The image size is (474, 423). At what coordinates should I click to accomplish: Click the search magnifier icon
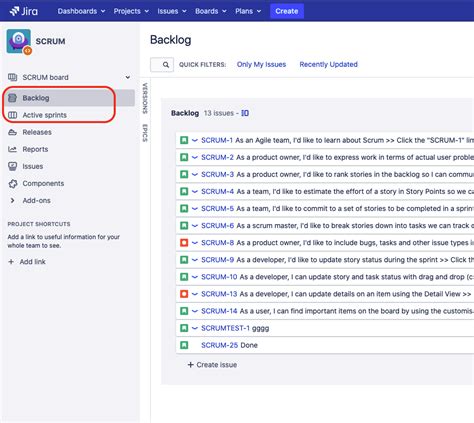166,65
